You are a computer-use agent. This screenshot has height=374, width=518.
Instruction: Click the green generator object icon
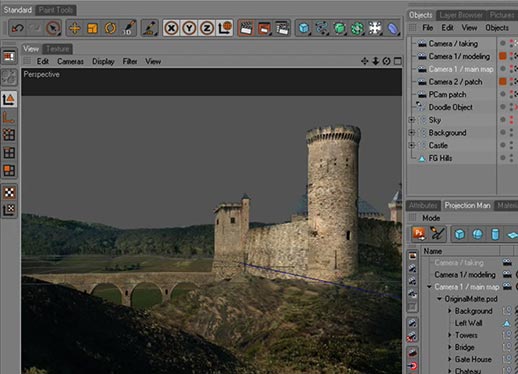[340, 28]
